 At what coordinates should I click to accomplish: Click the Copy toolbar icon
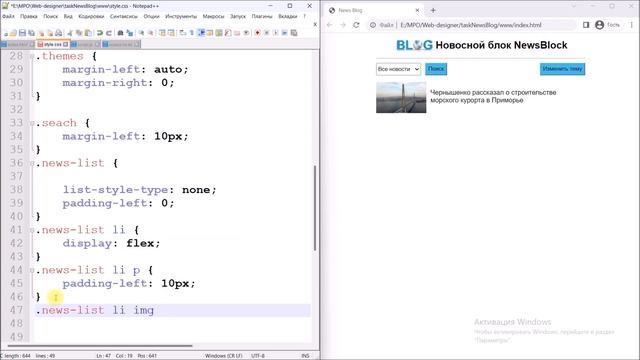point(79,33)
